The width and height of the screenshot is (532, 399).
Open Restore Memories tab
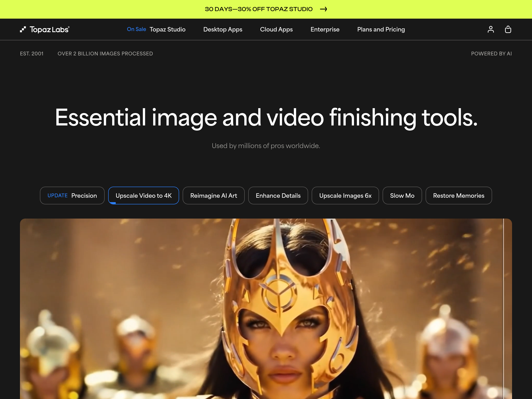pyautogui.click(x=458, y=196)
